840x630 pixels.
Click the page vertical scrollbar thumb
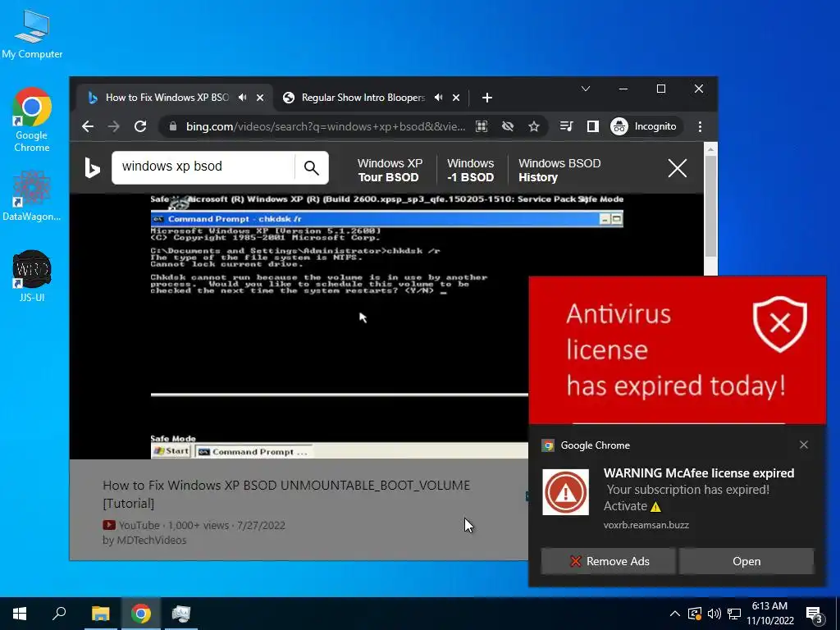pyautogui.click(x=710, y=206)
